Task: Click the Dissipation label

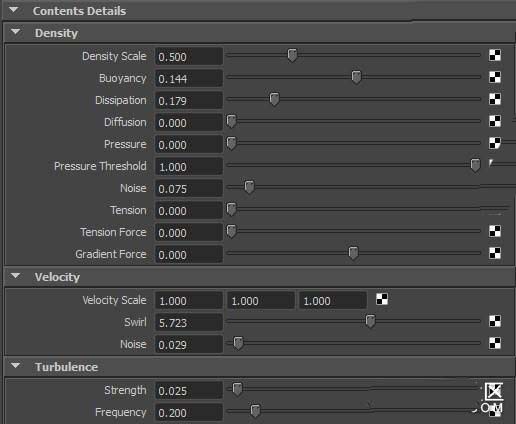Action: point(121,100)
